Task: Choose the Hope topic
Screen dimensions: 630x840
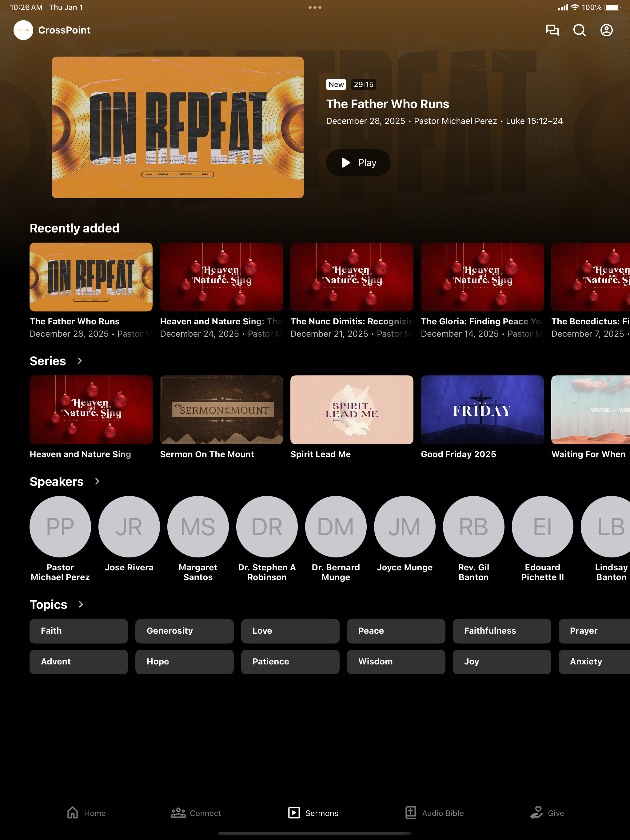Action: pyautogui.click(x=184, y=662)
